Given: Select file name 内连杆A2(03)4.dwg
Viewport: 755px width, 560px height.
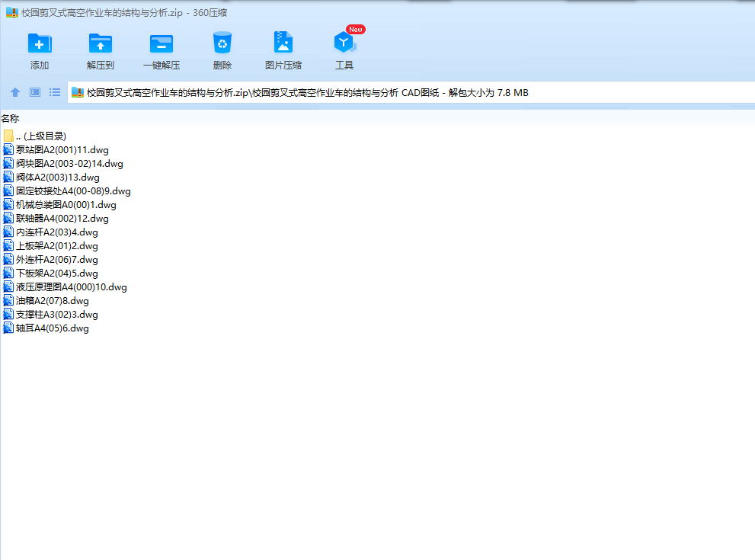Looking at the screenshot, I should pyautogui.click(x=57, y=232).
